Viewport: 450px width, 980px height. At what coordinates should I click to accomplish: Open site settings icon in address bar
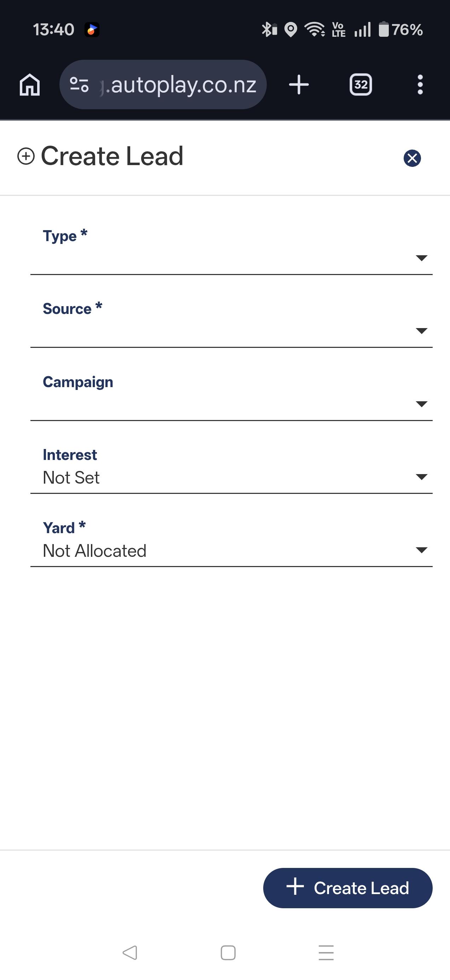79,84
